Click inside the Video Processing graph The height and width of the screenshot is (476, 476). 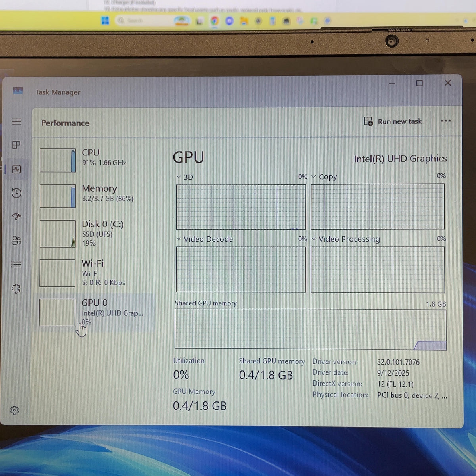[x=378, y=269]
